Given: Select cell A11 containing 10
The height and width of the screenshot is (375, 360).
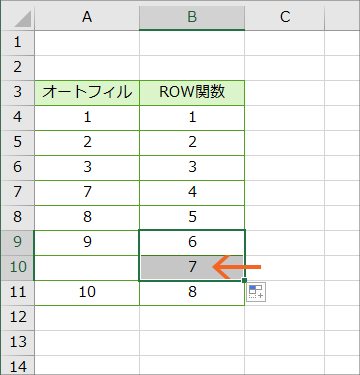Looking at the screenshot, I should (x=87, y=293).
